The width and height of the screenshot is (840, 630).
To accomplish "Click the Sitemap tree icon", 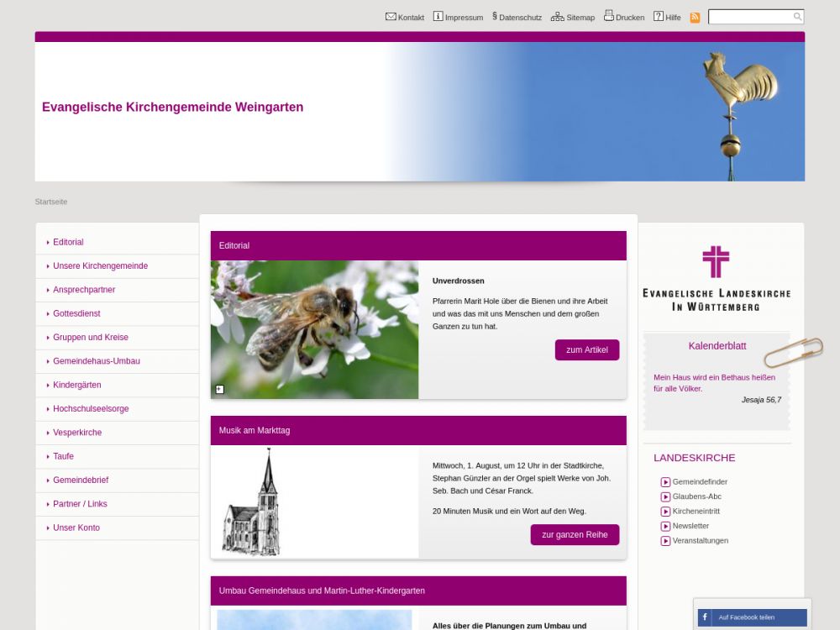I will click(x=557, y=17).
